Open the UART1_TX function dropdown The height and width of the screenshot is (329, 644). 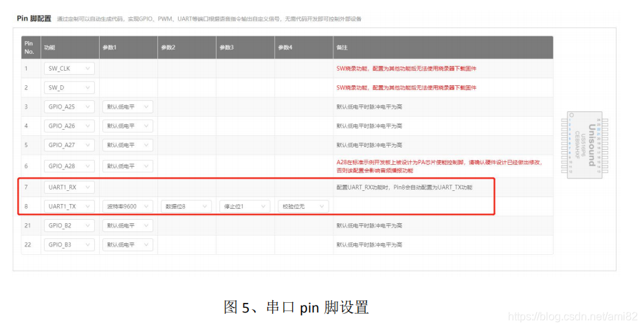click(69, 206)
